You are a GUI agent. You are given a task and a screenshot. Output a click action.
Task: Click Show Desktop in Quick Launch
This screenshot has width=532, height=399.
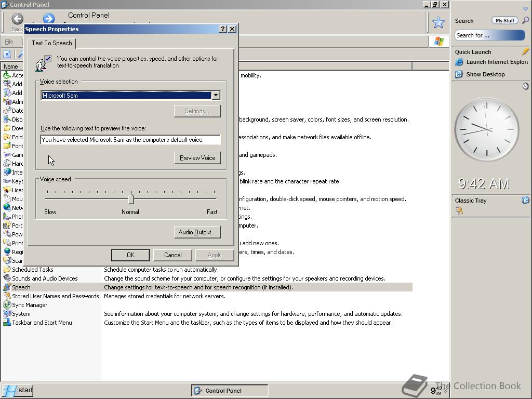click(480, 74)
